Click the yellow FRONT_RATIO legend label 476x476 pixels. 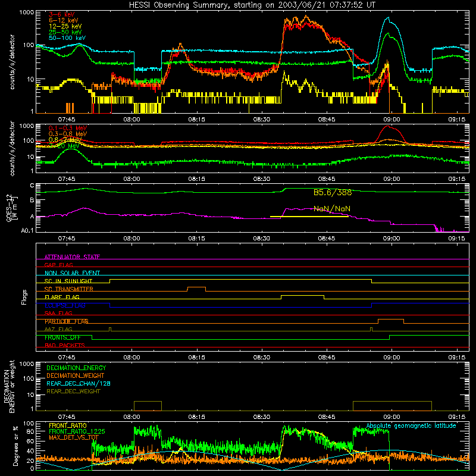[68, 425]
